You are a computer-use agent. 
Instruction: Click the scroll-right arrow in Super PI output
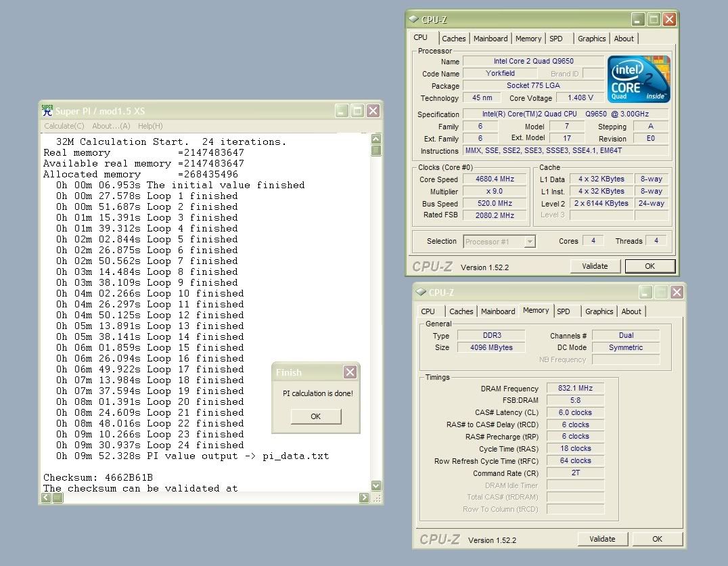tap(365, 498)
